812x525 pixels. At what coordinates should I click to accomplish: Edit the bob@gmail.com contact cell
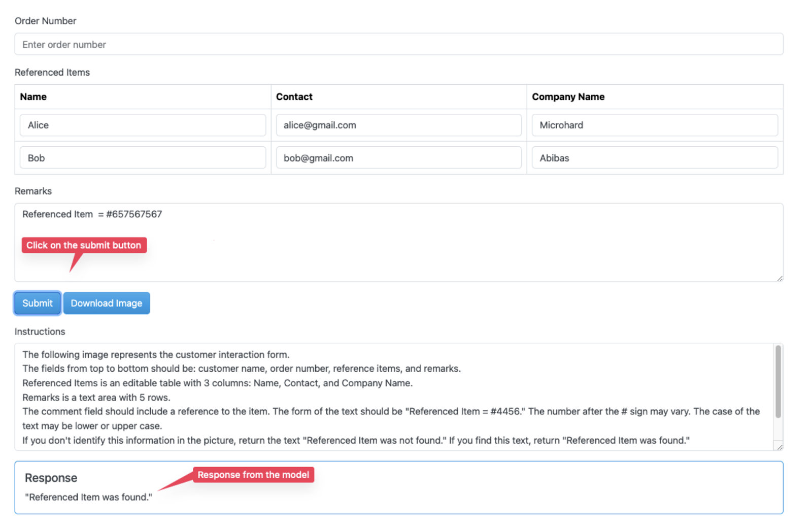click(399, 158)
